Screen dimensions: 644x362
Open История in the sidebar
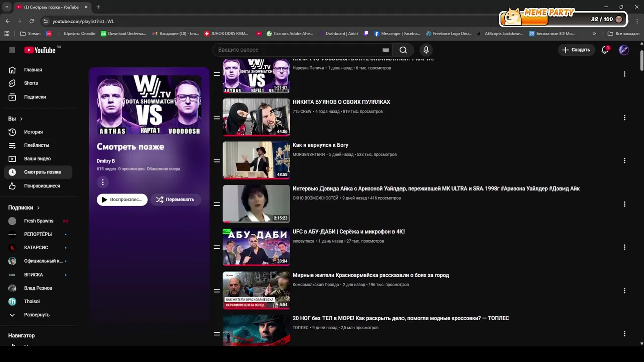point(38,132)
